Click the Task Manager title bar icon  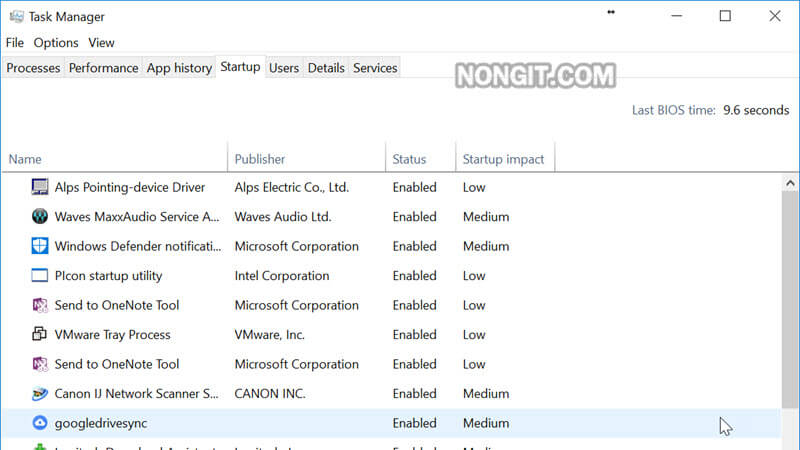coord(16,16)
